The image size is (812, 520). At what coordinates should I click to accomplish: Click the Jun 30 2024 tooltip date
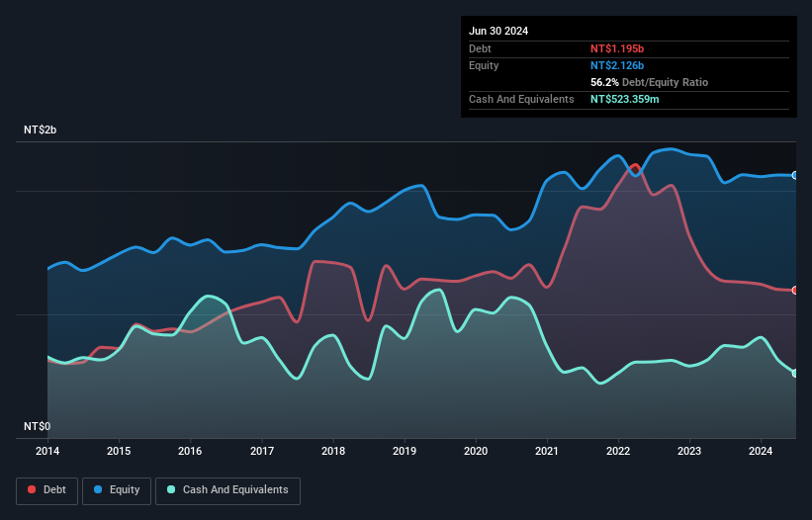click(x=498, y=31)
